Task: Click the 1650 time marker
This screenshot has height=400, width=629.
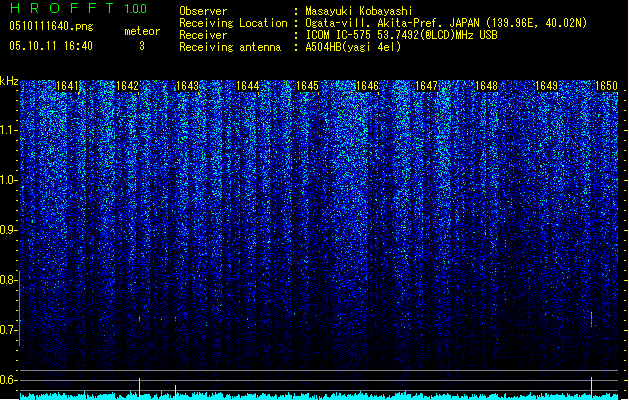Action: [x=606, y=86]
